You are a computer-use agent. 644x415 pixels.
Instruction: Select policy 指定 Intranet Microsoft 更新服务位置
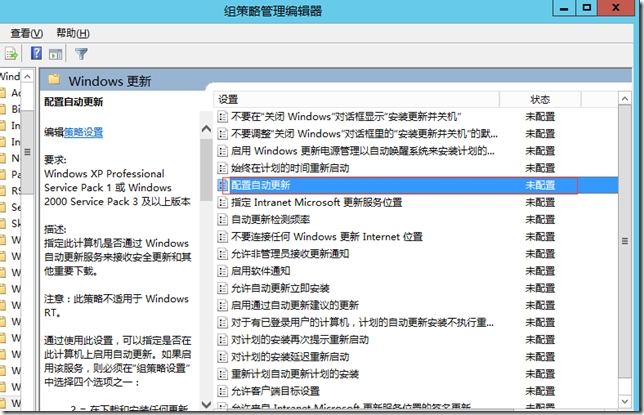coord(317,203)
